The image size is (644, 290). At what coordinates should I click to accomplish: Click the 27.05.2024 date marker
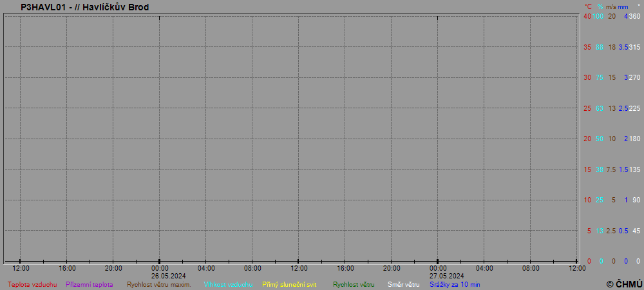(447, 276)
